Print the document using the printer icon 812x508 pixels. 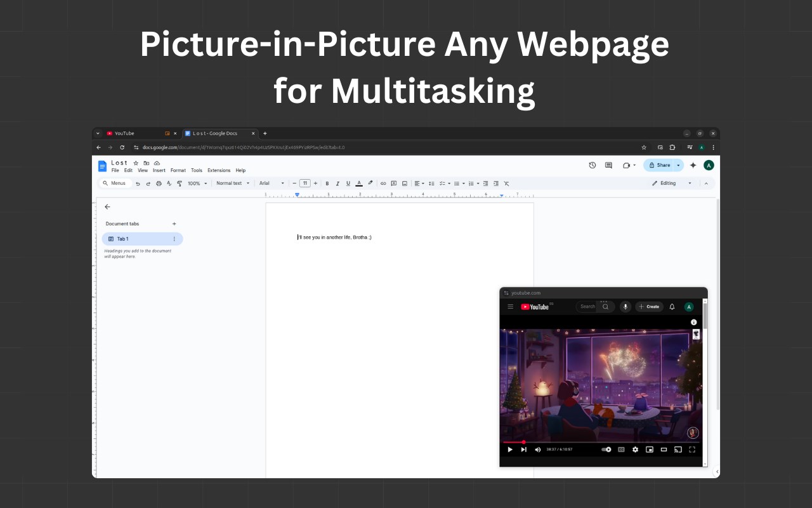pos(159,184)
